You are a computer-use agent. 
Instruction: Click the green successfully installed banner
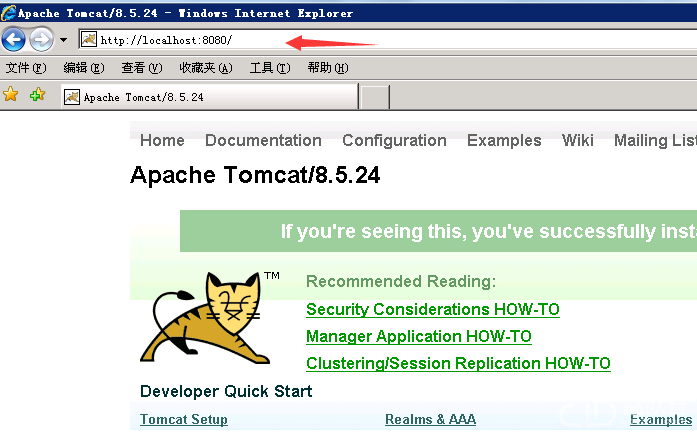click(x=438, y=231)
